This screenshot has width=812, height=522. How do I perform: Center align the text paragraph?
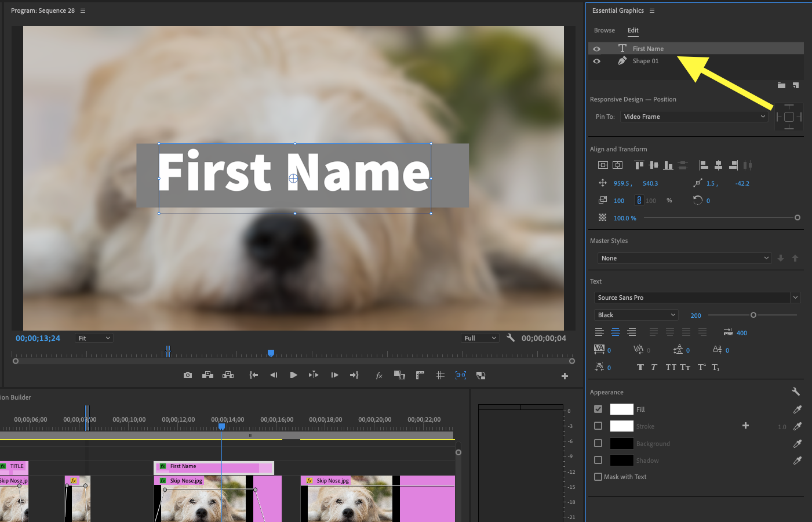click(616, 332)
